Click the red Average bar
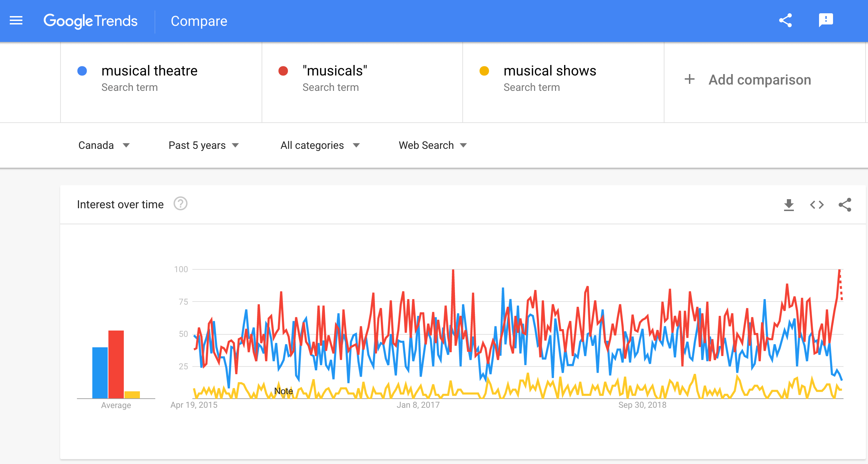Viewport: 868px width, 464px height. [x=116, y=364]
